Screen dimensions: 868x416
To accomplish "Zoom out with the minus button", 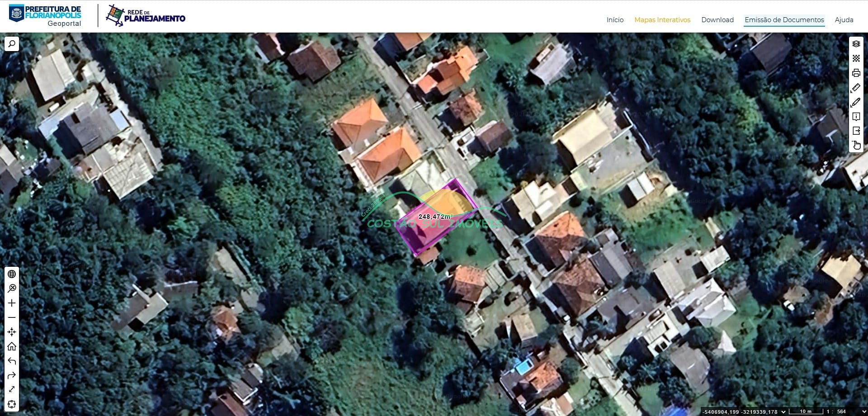I will coord(12,317).
